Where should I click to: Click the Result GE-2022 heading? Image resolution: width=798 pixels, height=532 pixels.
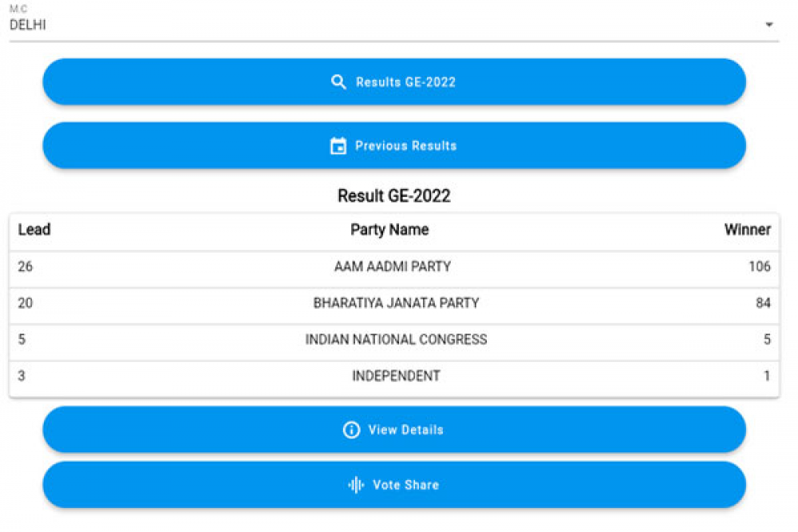point(394,196)
